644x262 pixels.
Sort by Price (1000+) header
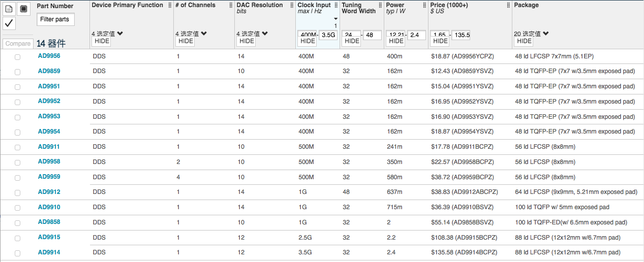(449, 5)
